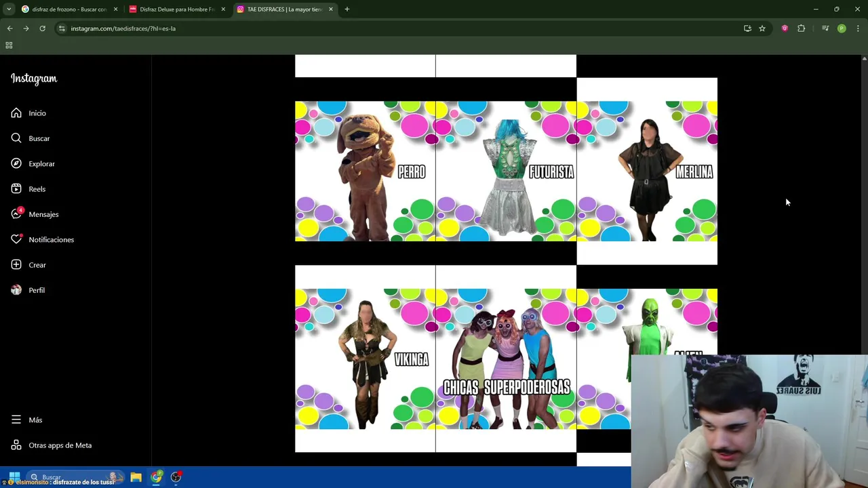Image resolution: width=868 pixels, height=488 pixels.
Task: Open the Windows Start menu
Action: [x=14, y=477]
